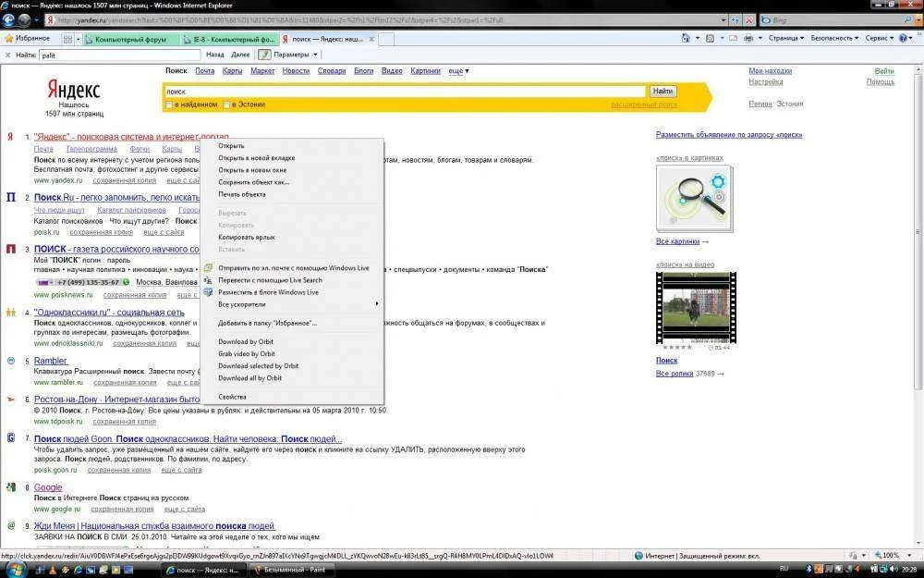Click the Help question mark icon

[x=903, y=38]
